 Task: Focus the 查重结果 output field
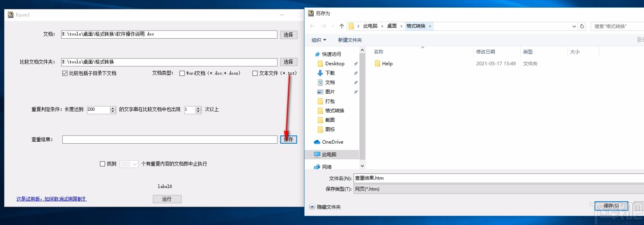(170, 139)
